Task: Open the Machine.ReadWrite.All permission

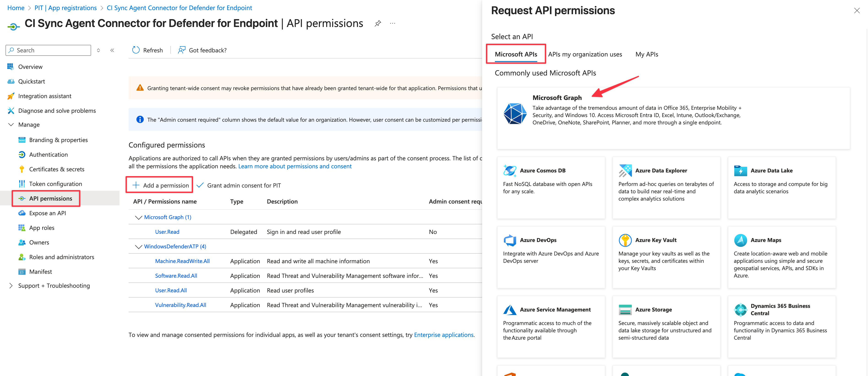Action: pyautogui.click(x=182, y=261)
